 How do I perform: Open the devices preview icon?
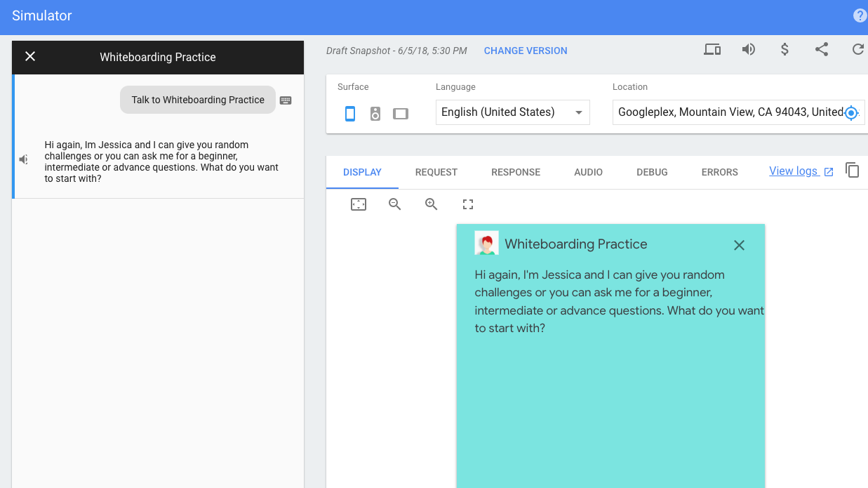712,49
